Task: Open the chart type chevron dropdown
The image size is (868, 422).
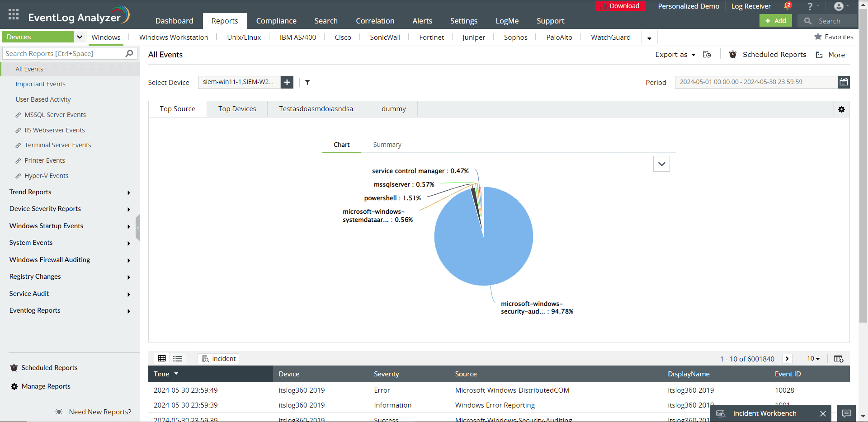Action: [x=661, y=164]
